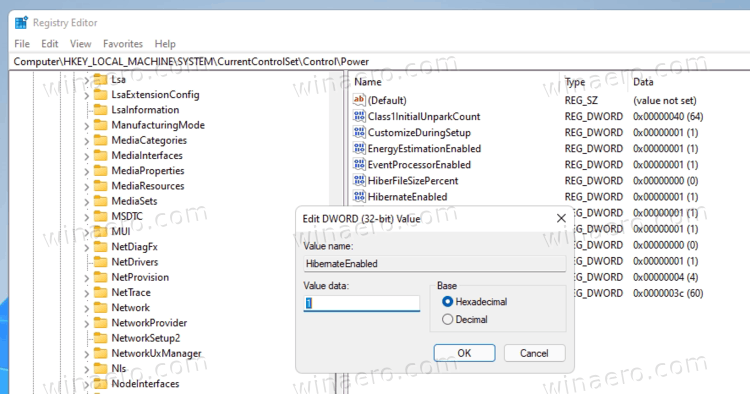Click the MediaSets folder icon
This screenshot has height=394, width=750.
[100, 201]
